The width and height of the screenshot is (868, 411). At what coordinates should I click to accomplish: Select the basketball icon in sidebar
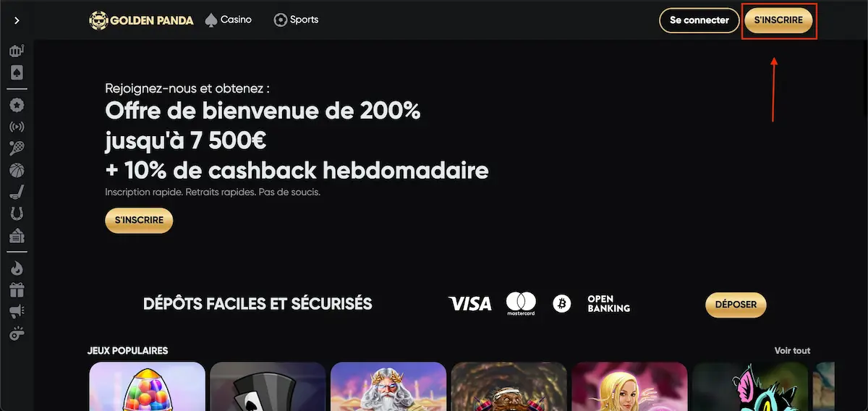tap(17, 171)
